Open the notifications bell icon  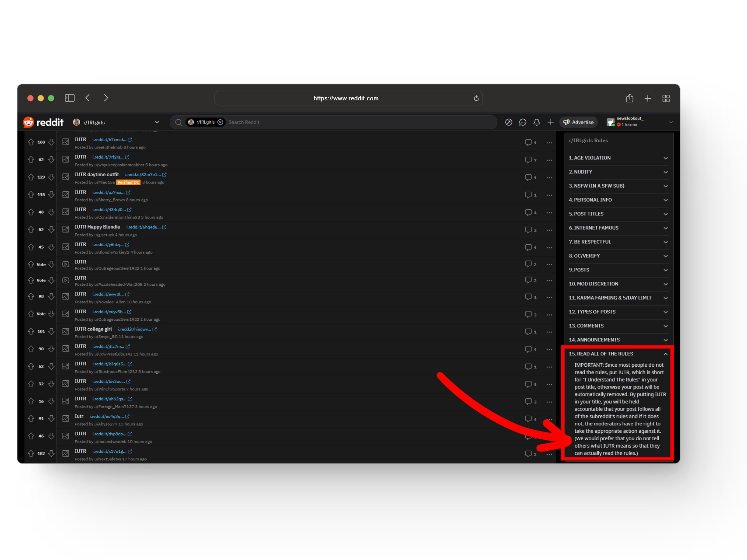click(537, 122)
